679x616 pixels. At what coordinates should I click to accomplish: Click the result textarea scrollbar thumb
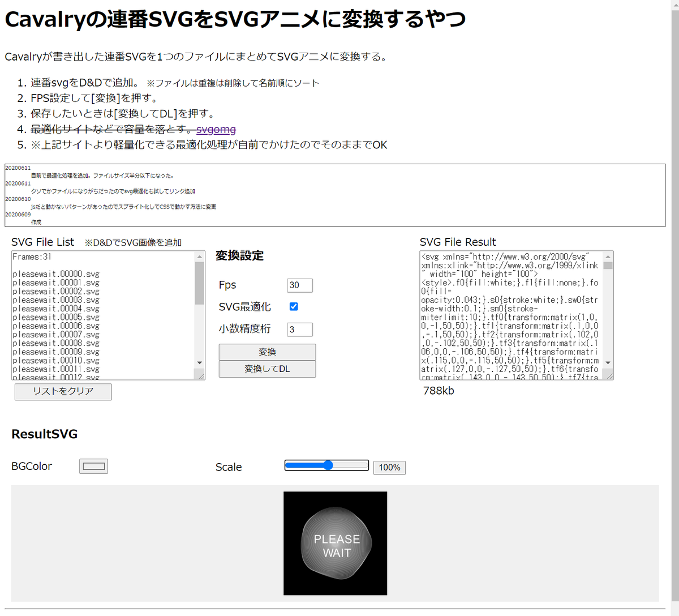608,266
